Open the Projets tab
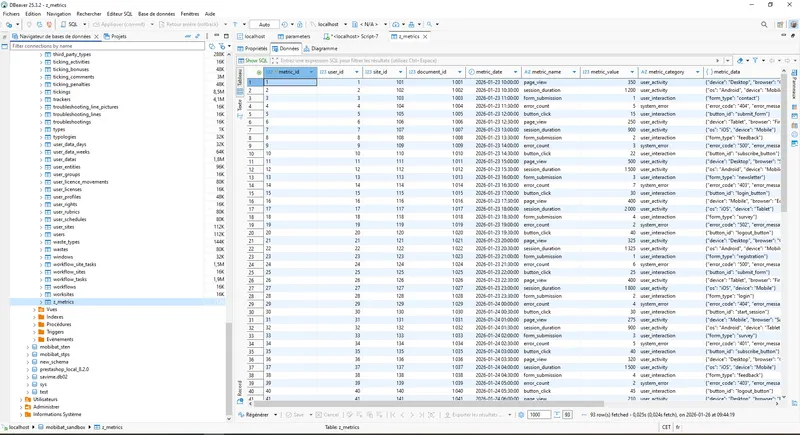 coord(115,36)
